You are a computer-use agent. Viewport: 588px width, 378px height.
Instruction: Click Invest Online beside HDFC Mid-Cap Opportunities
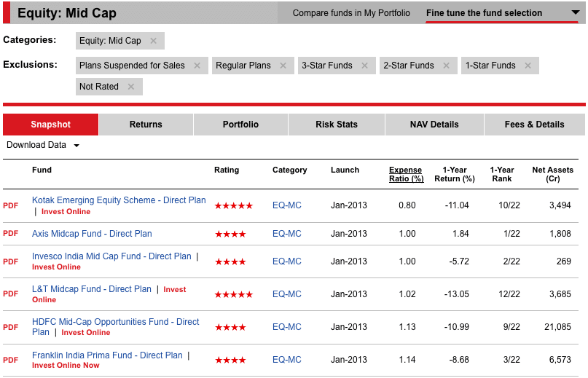[x=86, y=333]
